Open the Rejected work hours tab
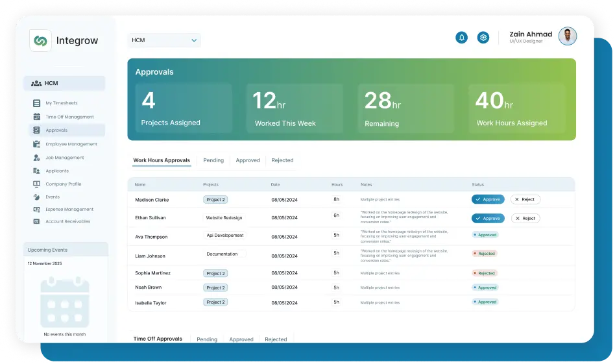The height and width of the screenshot is (364, 615). (282, 160)
